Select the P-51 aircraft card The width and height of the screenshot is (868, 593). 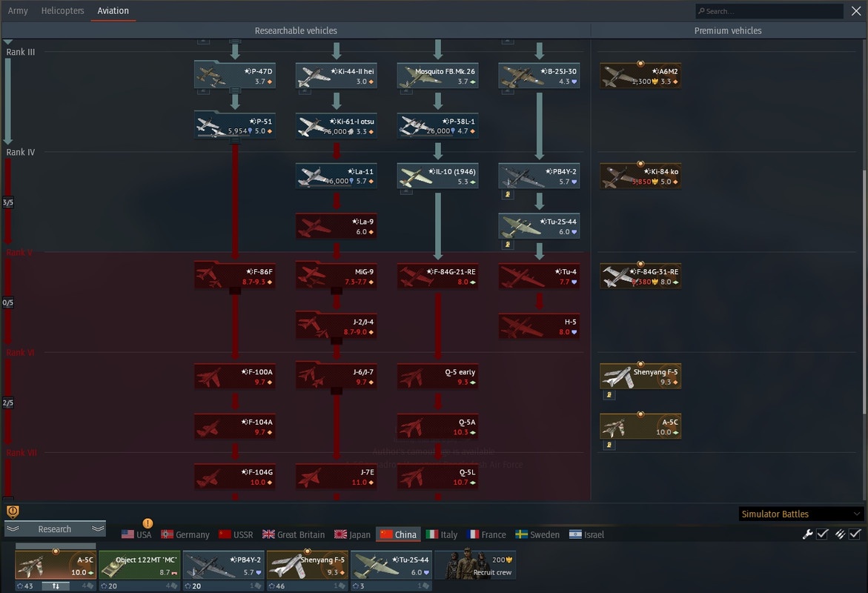click(235, 126)
